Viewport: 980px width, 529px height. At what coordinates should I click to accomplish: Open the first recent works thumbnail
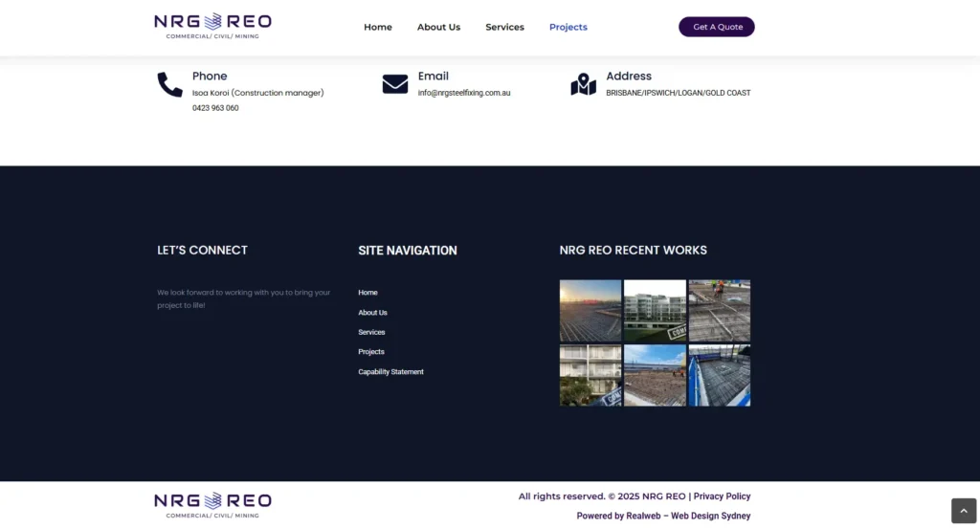(590, 310)
